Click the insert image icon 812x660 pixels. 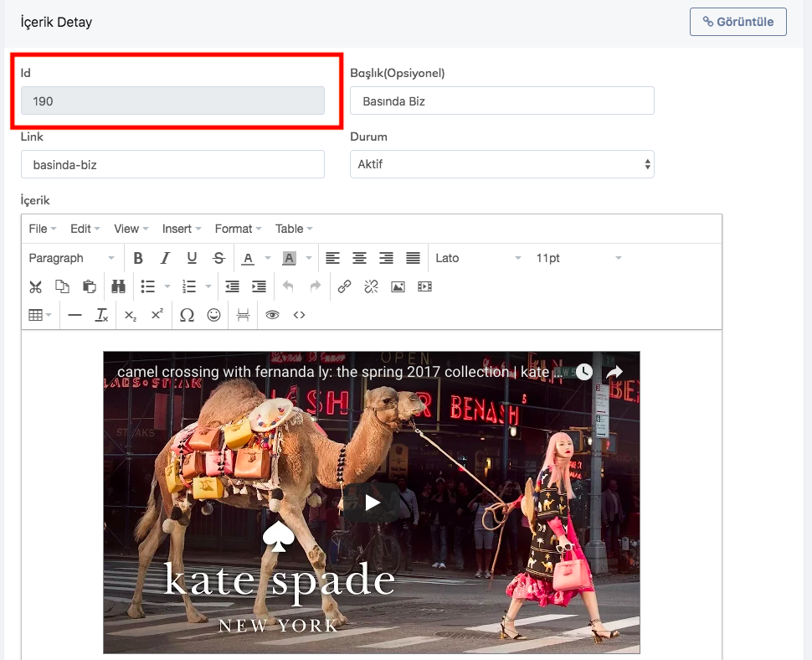point(398,286)
